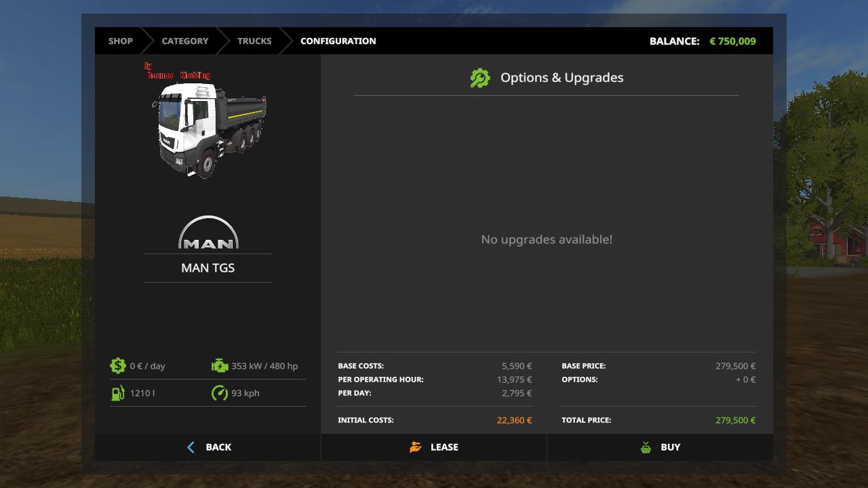868x488 pixels.
Task: Click the €750,009 balance amount
Action: click(x=732, y=41)
